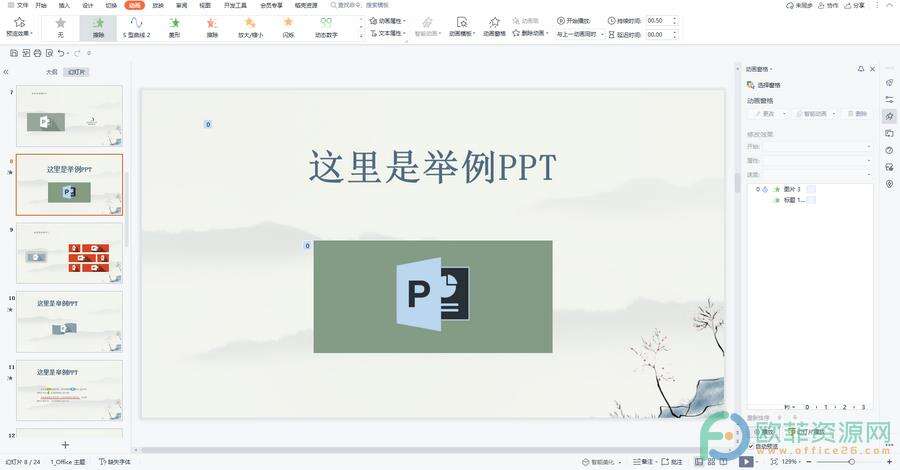Choose the red star 擦除 exit effect
This screenshot has height=470, width=900.
pyautogui.click(x=212, y=28)
